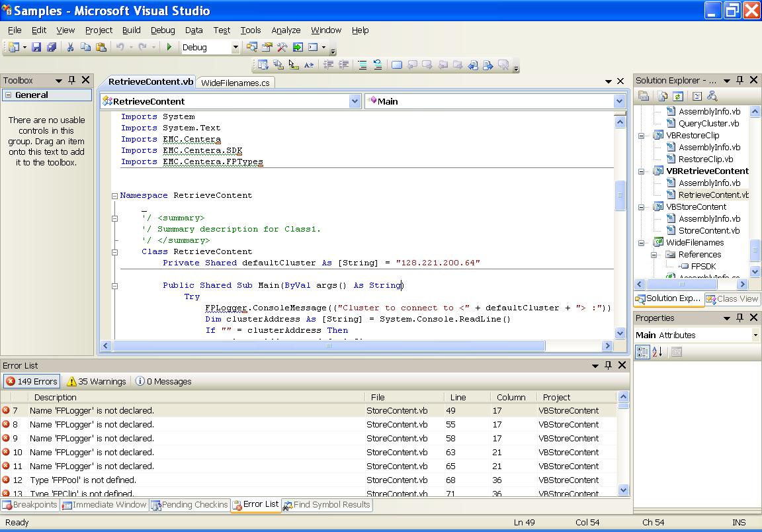Click Display Word Completion icon
762x532 pixels.
coord(309,65)
